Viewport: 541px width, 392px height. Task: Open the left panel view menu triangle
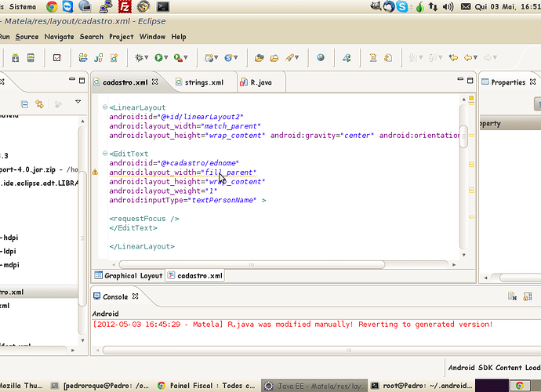(x=78, y=102)
